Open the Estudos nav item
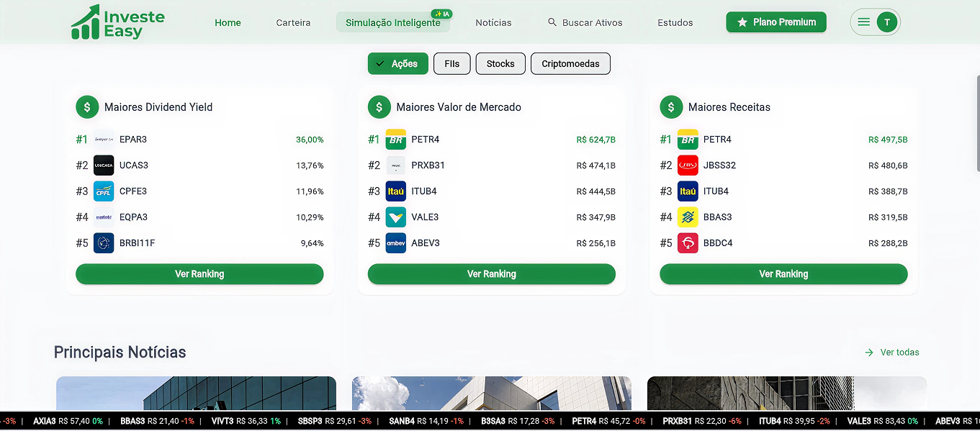The height and width of the screenshot is (431, 980). 675,22
